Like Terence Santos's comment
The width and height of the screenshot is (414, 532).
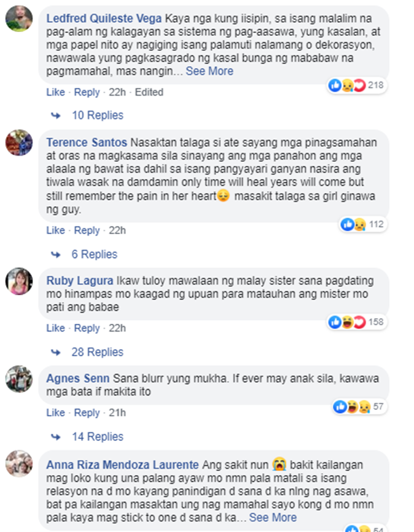coord(56,230)
